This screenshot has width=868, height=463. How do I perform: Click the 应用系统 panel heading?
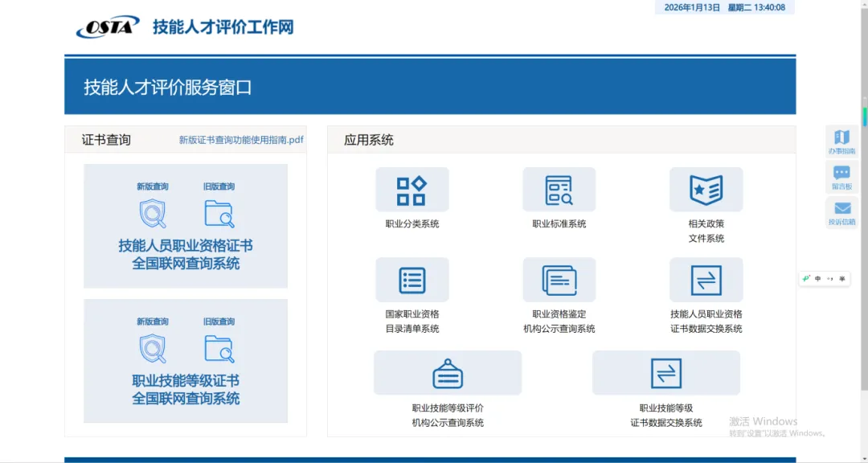click(x=369, y=140)
